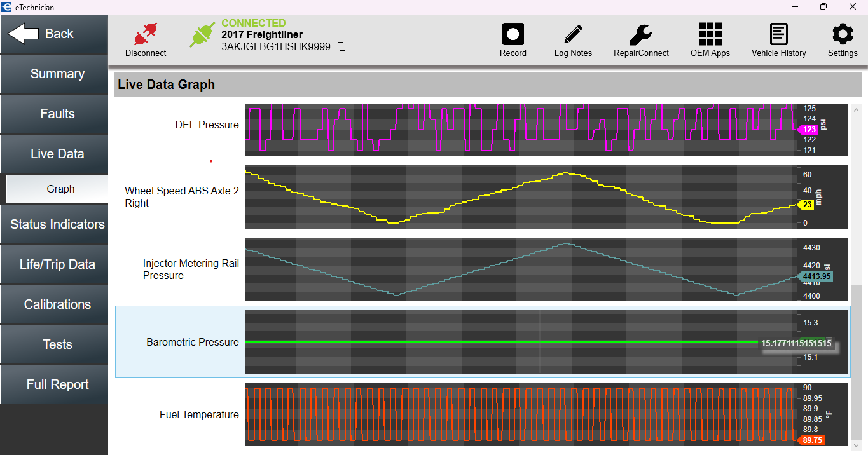Open Vehicle History document icon
The image size is (868, 455).
click(778, 34)
